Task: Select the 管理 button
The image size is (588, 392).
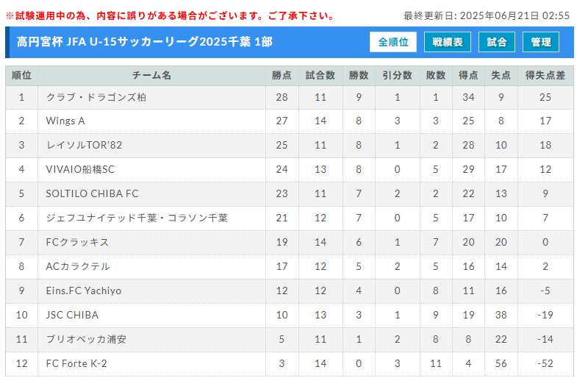Action: 541,42
